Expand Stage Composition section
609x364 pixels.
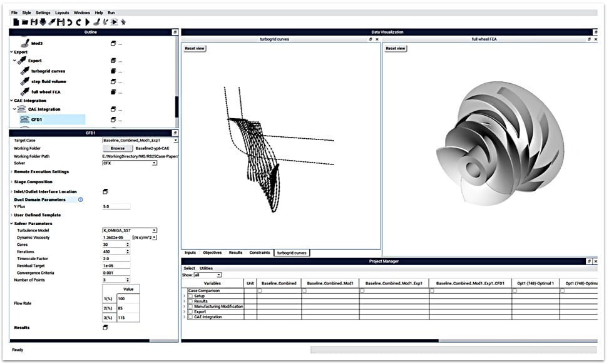11,181
